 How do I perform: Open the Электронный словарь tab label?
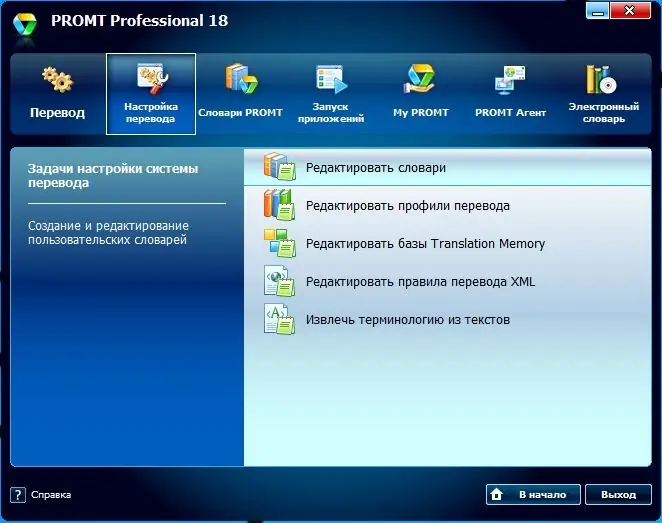tap(604, 113)
